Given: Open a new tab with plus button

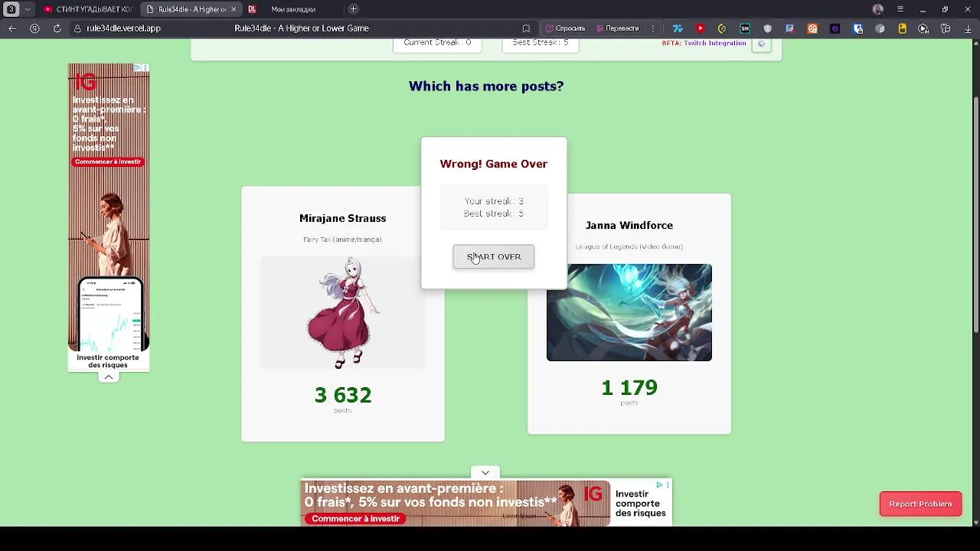Looking at the screenshot, I should (x=353, y=9).
